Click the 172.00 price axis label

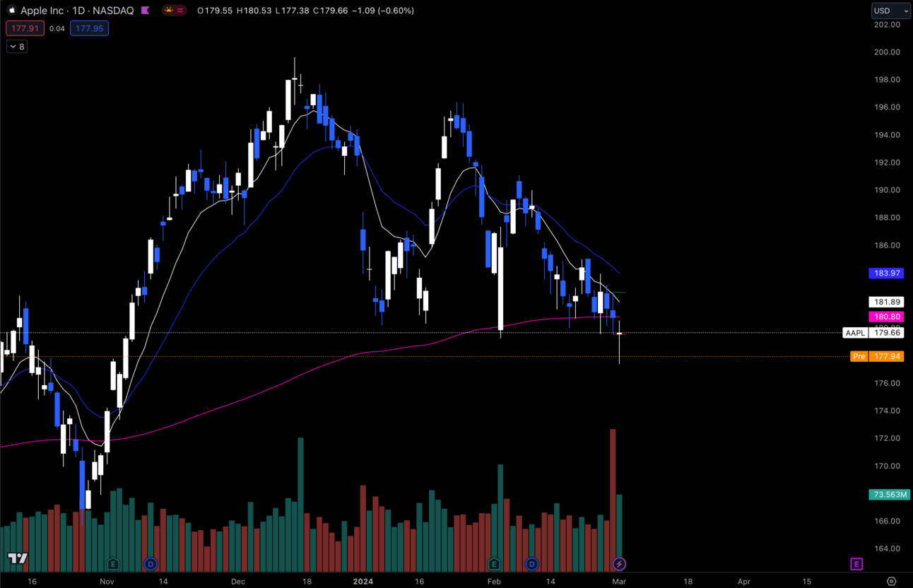click(887, 438)
